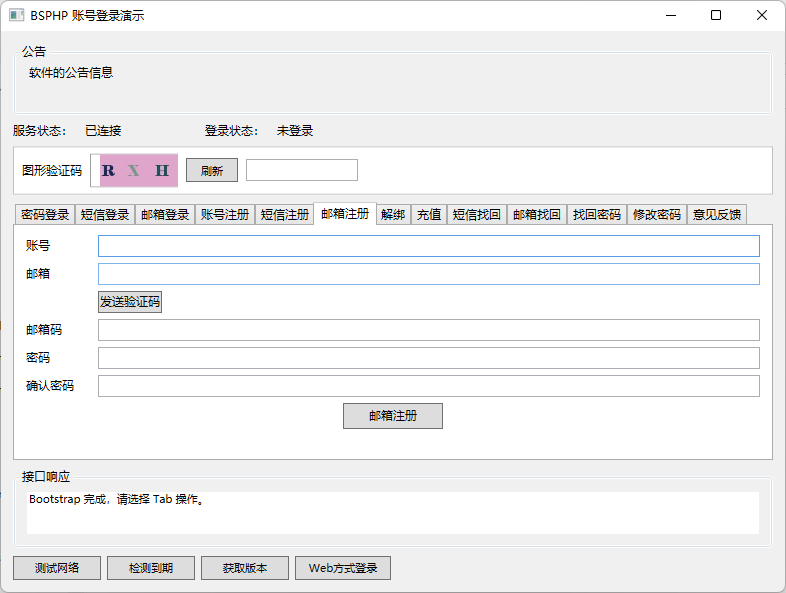
Task: Select the 账号注册 tab
Action: point(225,215)
